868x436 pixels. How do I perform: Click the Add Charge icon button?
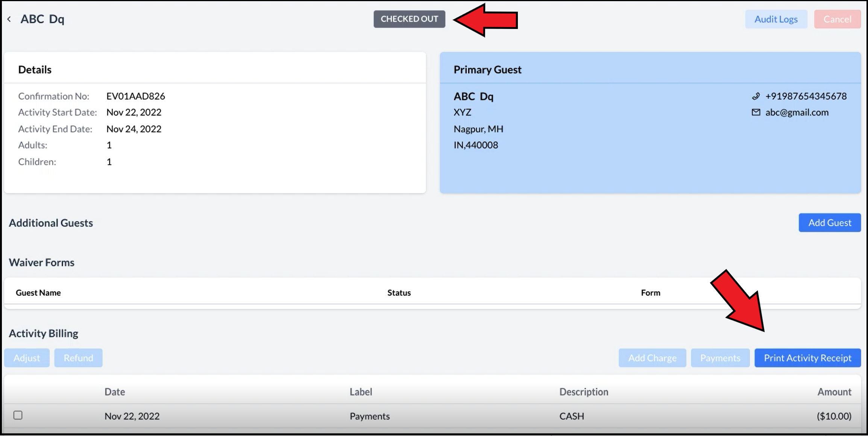click(652, 358)
